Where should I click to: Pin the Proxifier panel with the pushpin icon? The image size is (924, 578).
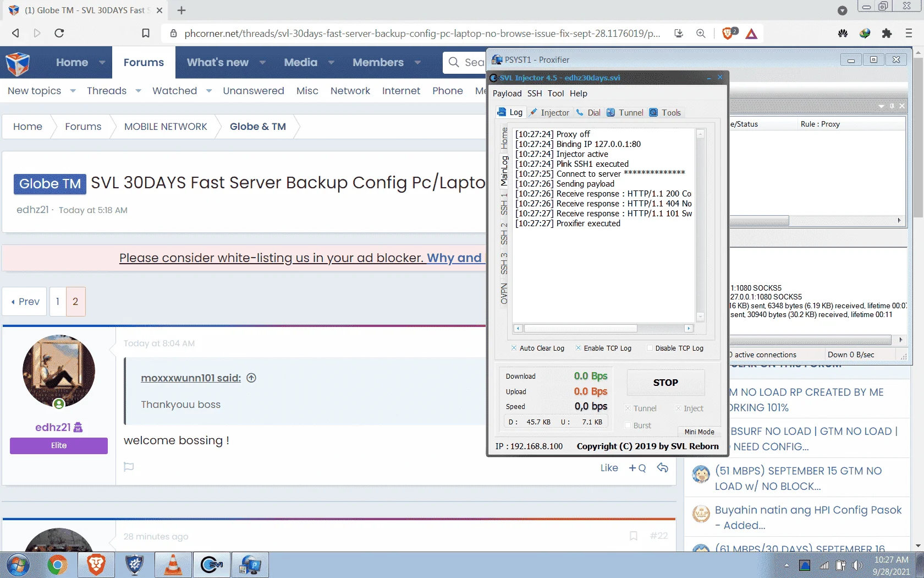pyautogui.click(x=892, y=106)
